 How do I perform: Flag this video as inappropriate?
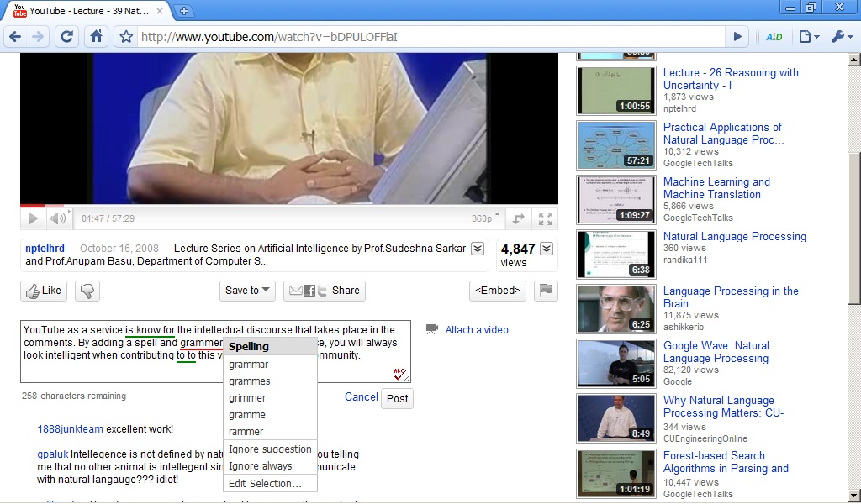coord(547,291)
